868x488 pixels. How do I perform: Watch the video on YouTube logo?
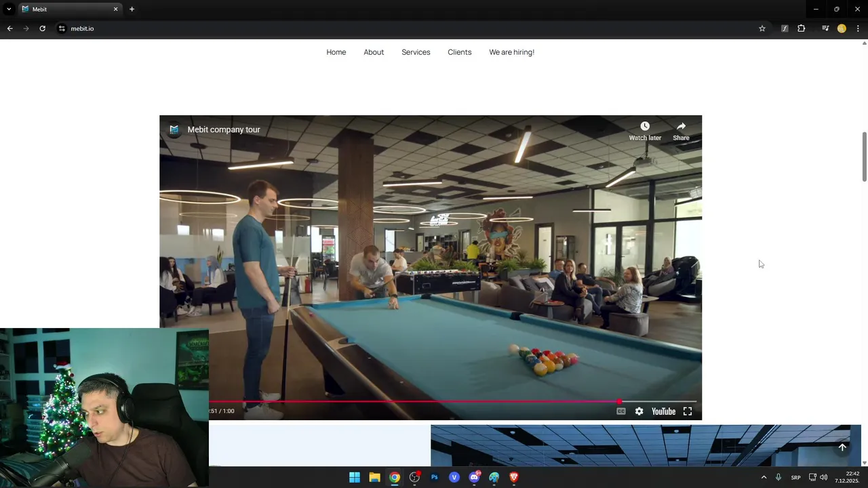pyautogui.click(x=663, y=411)
